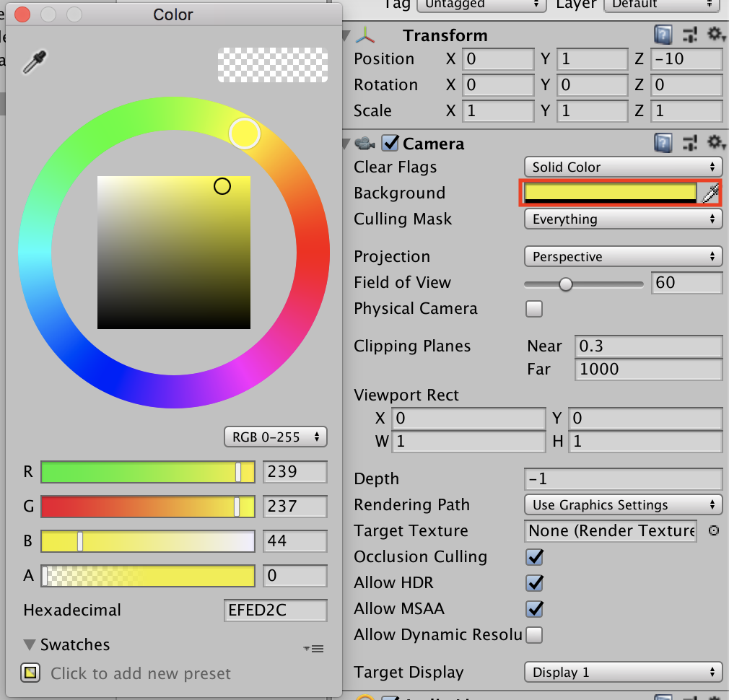Open the Transform preset selector icon
Screen dimensions: 729x700
(689, 35)
